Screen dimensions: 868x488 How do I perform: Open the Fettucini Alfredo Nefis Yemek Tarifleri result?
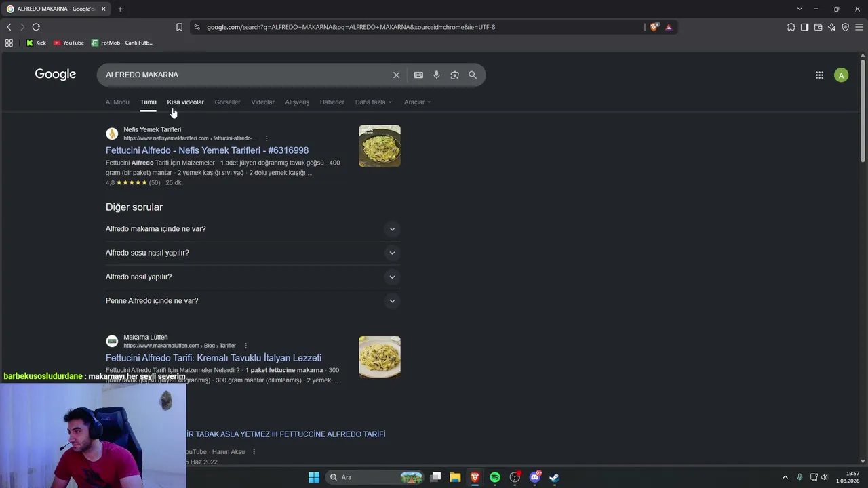click(207, 150)
